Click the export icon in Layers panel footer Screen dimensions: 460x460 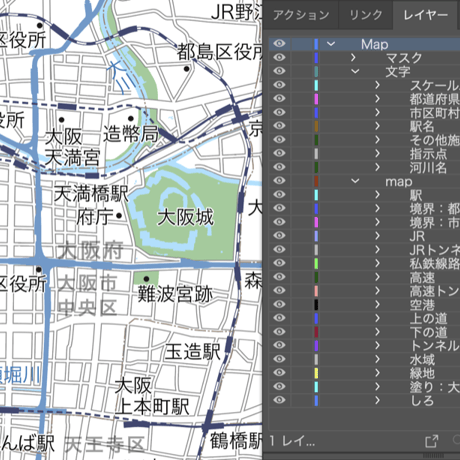click(432, 441)
